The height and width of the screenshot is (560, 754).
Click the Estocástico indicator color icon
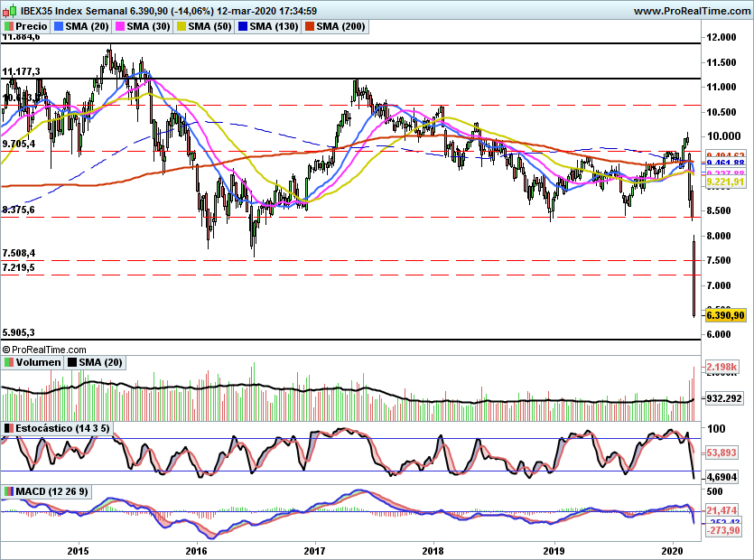point(8,427)
